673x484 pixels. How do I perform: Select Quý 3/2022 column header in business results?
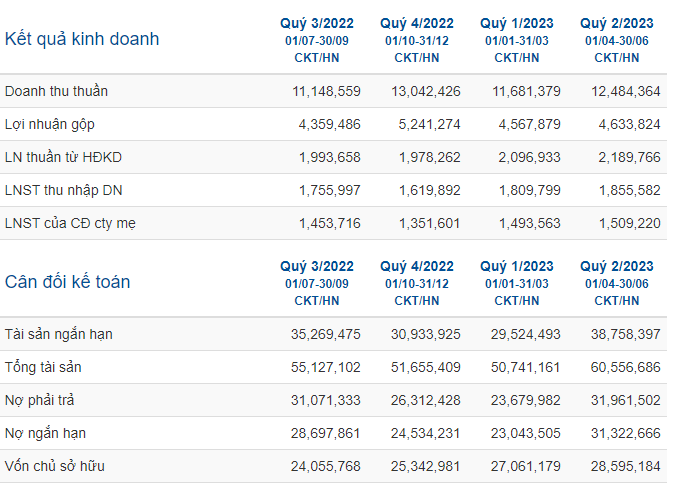tap(317, 40)
